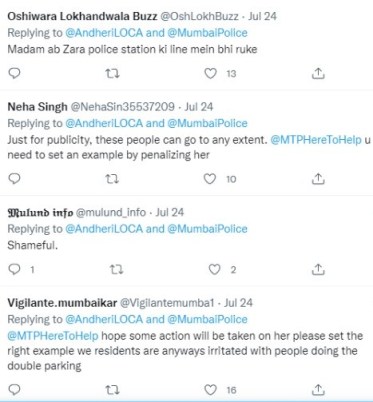Open @MumbaiPolice link in Mulund info's reply

tap(207, 229)
